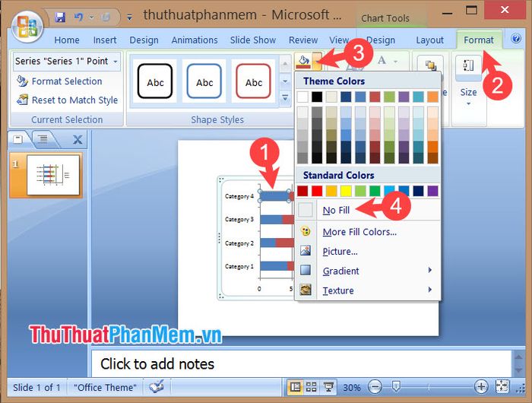Save the presentation with the floppy icon
The image size is (532, 403).
60,17
